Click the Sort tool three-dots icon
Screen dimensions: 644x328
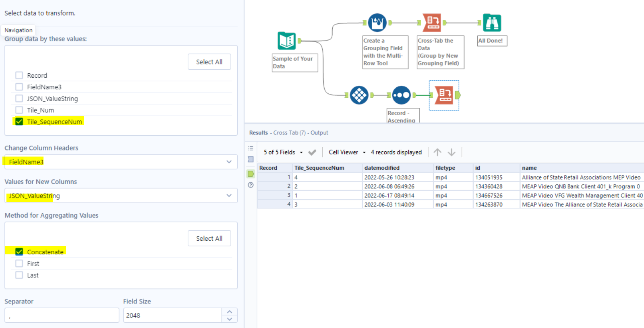pos(401,95)
